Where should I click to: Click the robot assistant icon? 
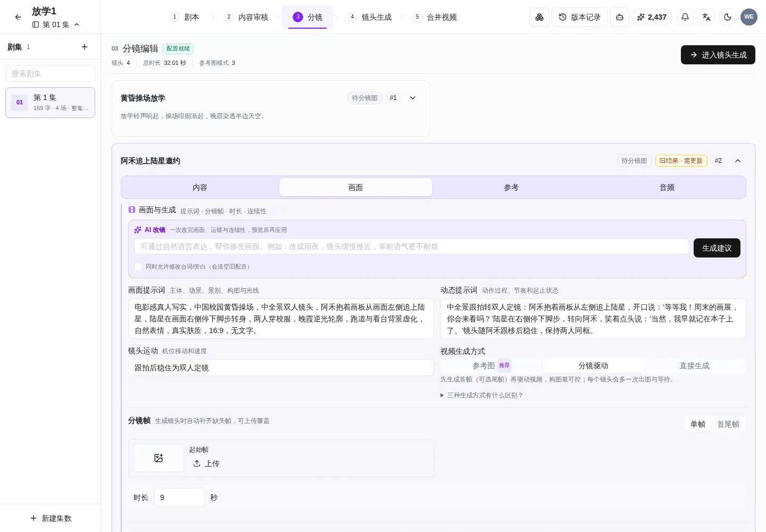click(x=620, y=17)
